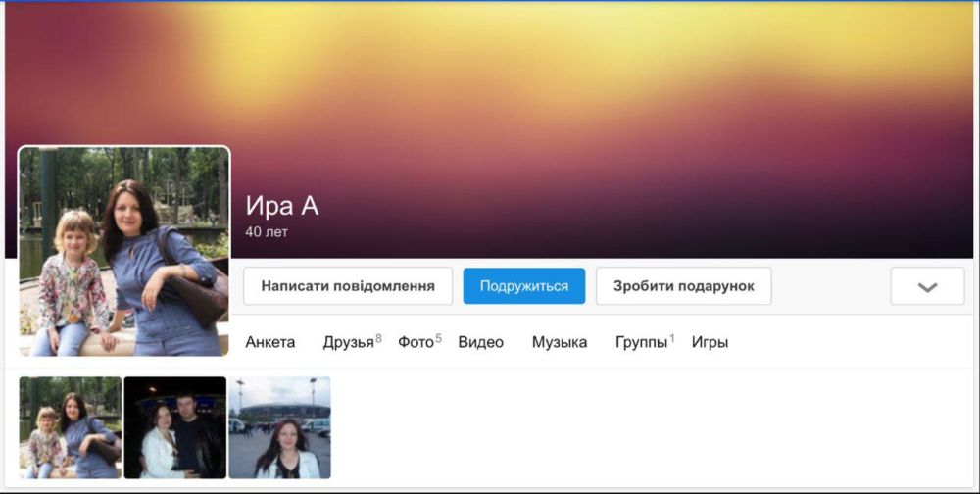Open first thumbnail of woman with child
980x494 pixels.
tap(71, 427)
